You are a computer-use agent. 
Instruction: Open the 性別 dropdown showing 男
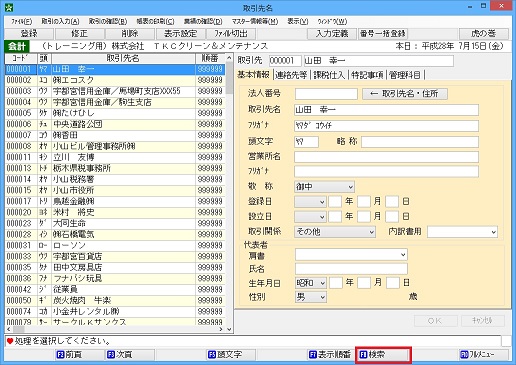click(311, 297)
